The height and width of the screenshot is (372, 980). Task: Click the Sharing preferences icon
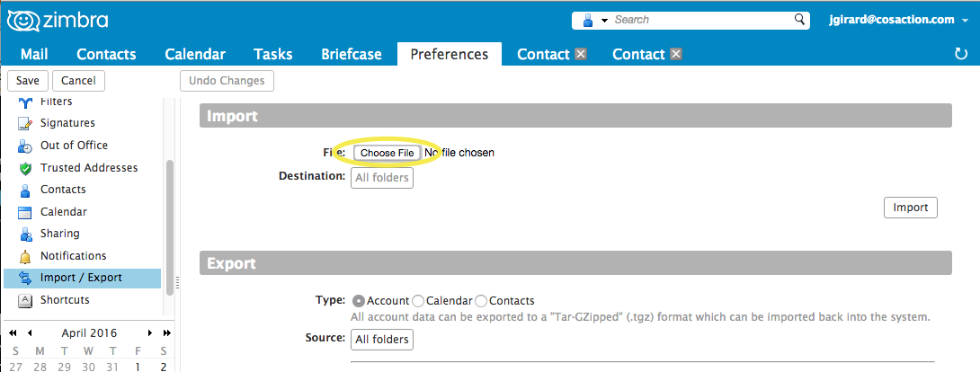25,234
